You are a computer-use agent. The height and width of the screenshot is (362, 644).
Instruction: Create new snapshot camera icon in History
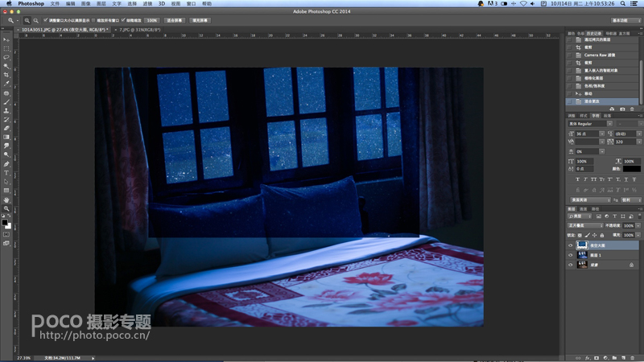point(622,109)
